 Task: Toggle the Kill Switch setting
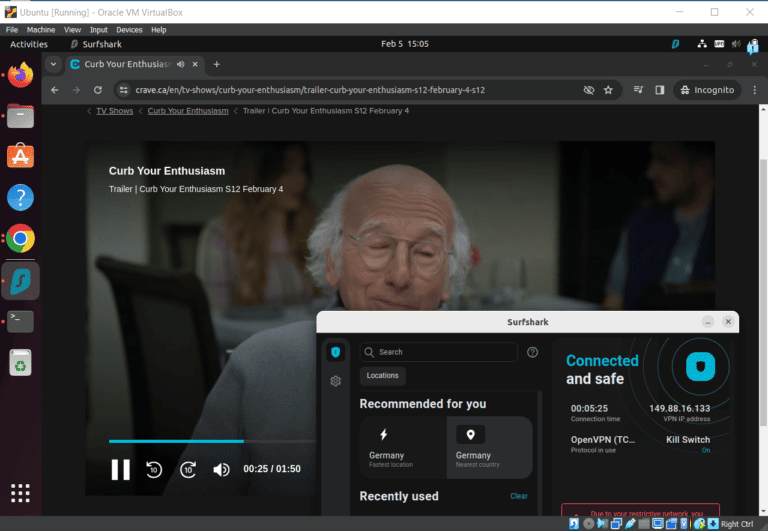[688, 444]
